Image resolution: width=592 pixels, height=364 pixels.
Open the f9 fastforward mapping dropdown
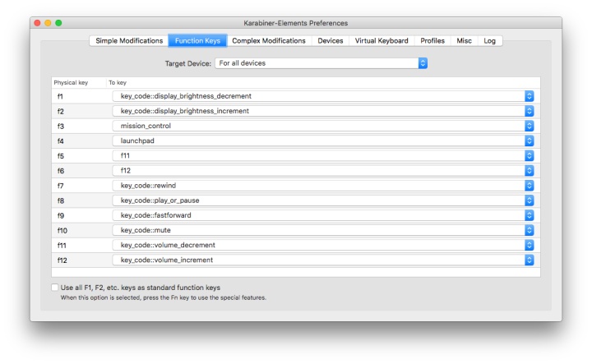click(x=323, y=215)
